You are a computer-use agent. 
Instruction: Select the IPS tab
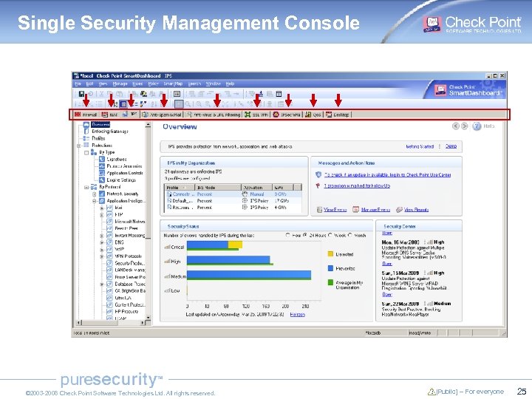[130, 115]
